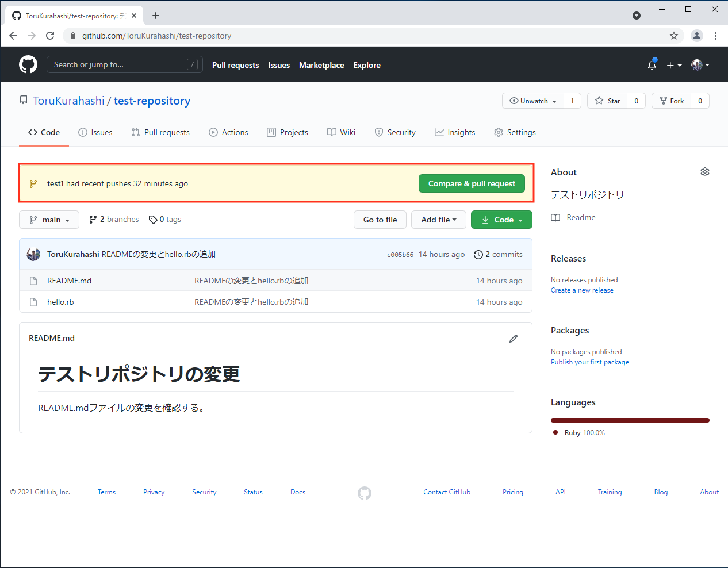
Task: Open the notifications bell
Action: 652,65
